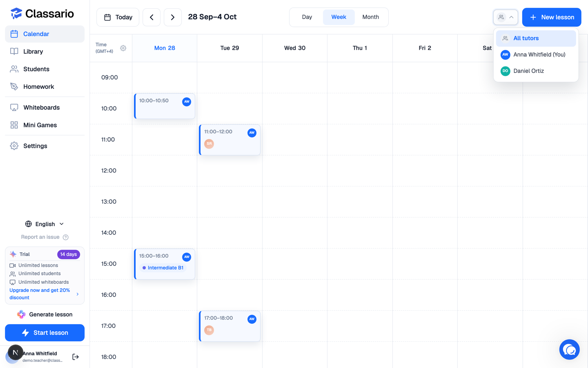
Task: Collapse the tutor filter dropdown
Action: point(506,17)
